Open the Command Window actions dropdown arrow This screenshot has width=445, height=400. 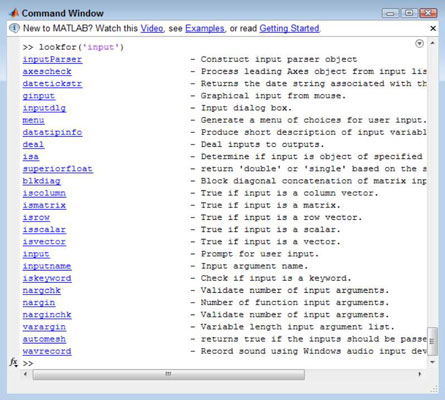pyautogui.click(x=420, y=44)
